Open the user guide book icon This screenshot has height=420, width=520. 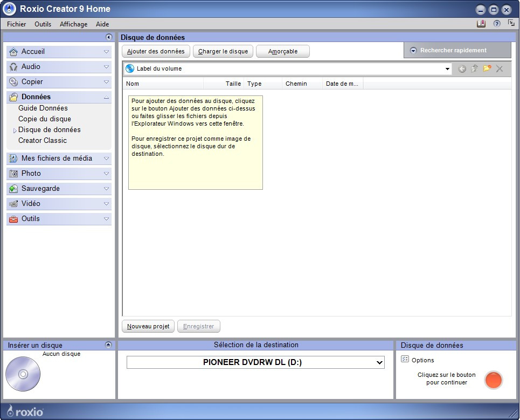(481, 24)
